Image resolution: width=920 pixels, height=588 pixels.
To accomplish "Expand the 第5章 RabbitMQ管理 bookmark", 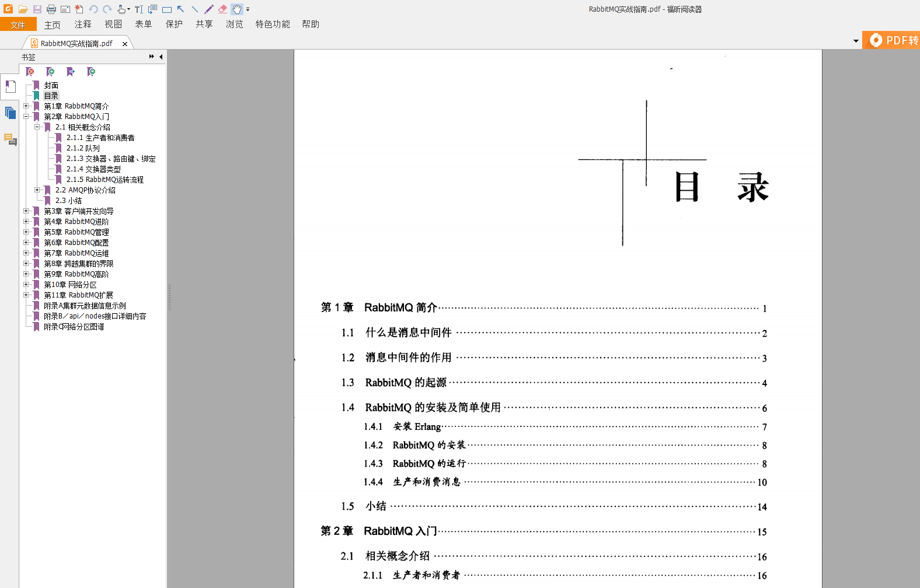I will [26, 232].
